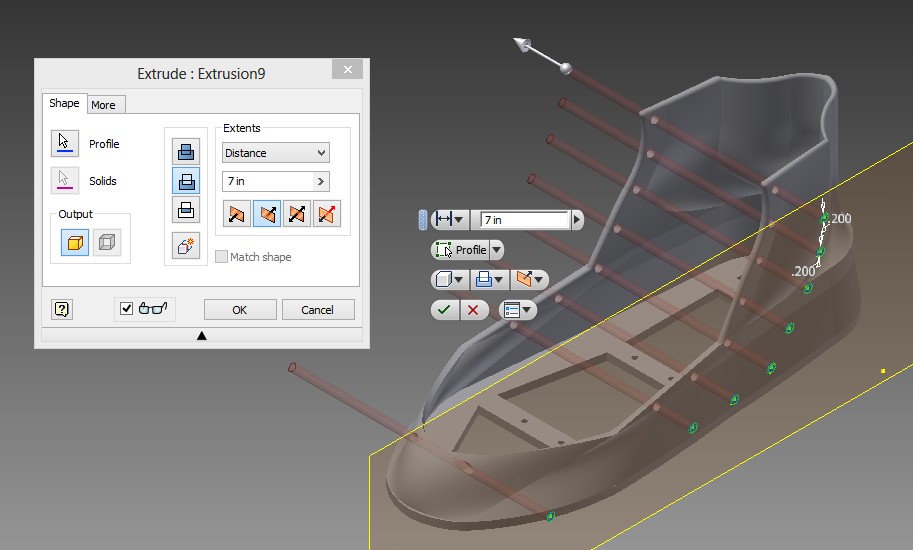Click the Profile selection arrow button
Image resolution: width=913 pixels, height=550 pixels.
[65, 143]
